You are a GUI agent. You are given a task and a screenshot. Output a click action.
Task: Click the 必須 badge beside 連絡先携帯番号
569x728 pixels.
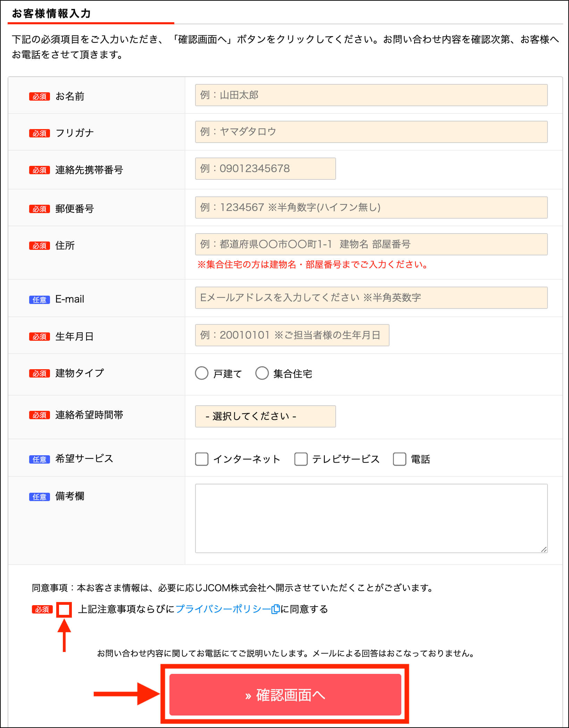click(40, 170)
